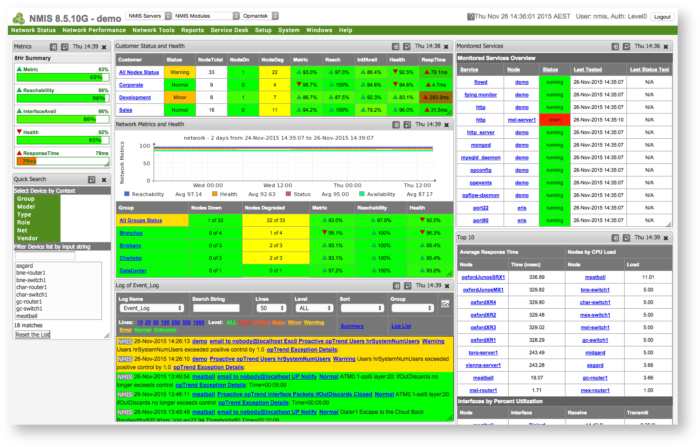Viewport: 700px width, 447px height.
Task: Select char-switch1 in the device list
Action: pyautogui.click(x=32, y=295)
